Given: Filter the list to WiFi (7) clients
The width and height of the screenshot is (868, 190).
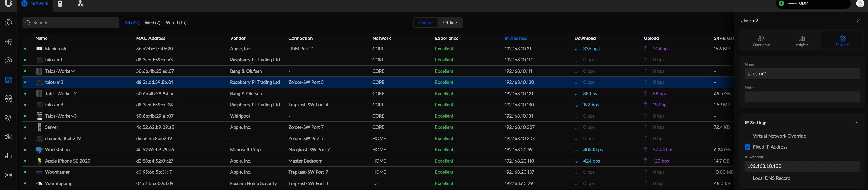Looking at the screenshot, I should (152, 23).
